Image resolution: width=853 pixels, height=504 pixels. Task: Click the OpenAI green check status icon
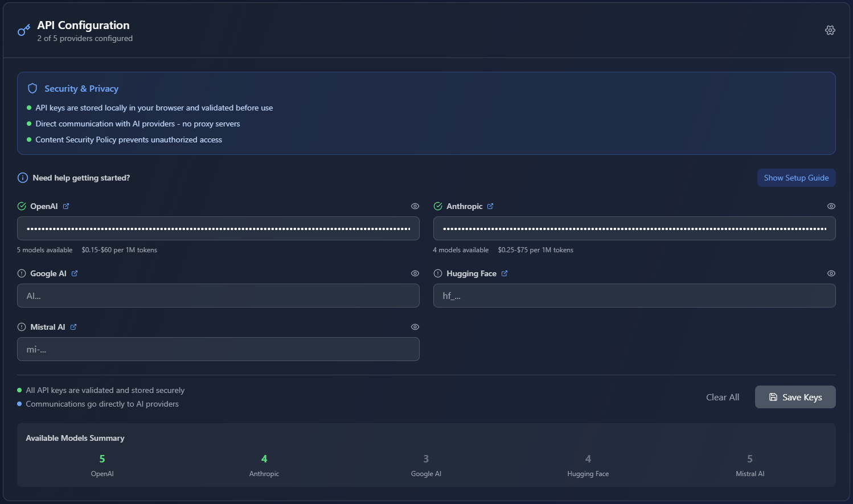coord(22,206)
